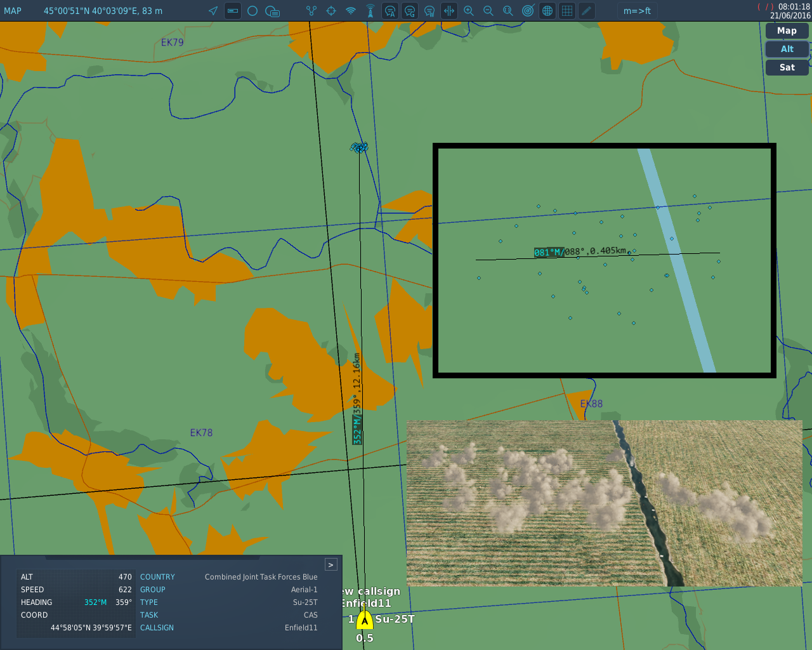Click the Aerial-1 group value
This screenshot has width=812, height=650.
click(304, 590)
